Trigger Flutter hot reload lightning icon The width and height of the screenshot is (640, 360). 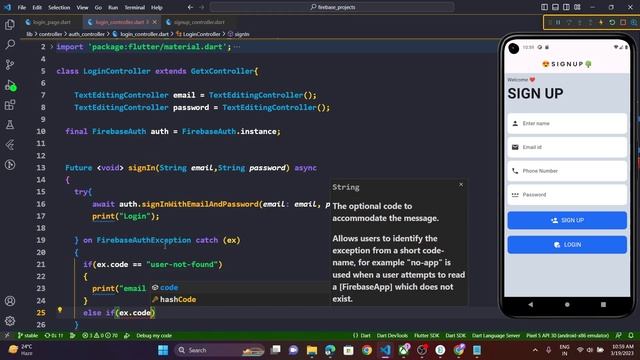(x=601, y=22)
